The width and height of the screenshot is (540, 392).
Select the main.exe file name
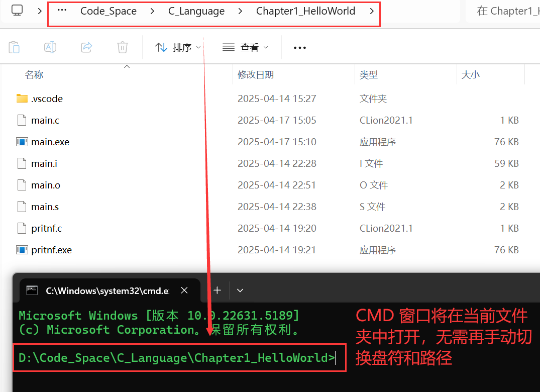click(x=50, y=142)
